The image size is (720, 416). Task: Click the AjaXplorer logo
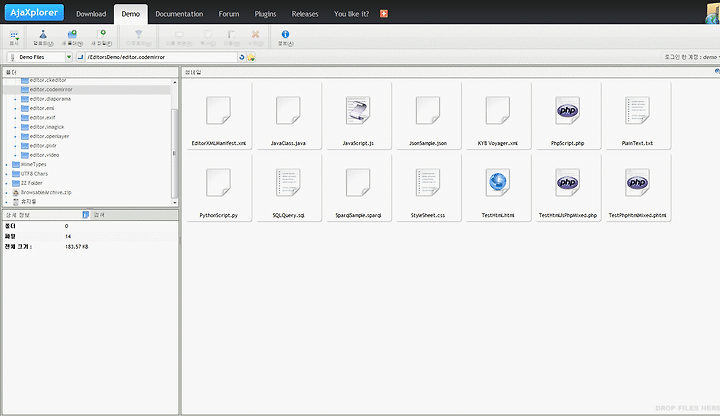tap(34, 12)
